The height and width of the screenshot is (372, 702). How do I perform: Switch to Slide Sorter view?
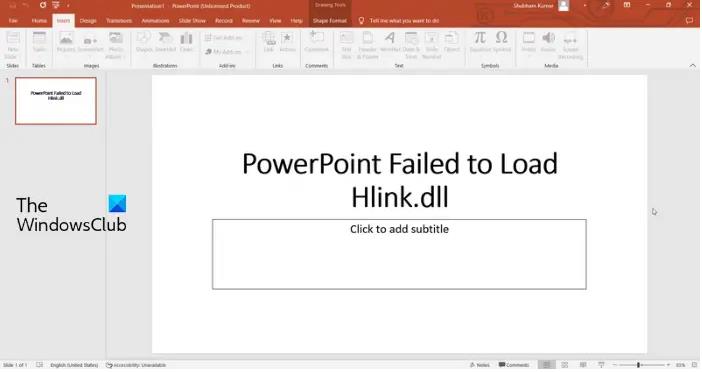(565, 365)
